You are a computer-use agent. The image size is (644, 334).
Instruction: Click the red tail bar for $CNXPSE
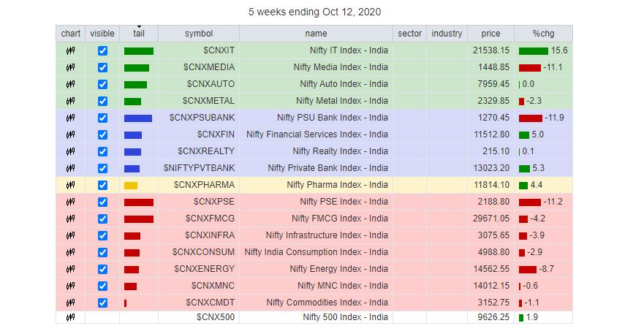(139, 202)
